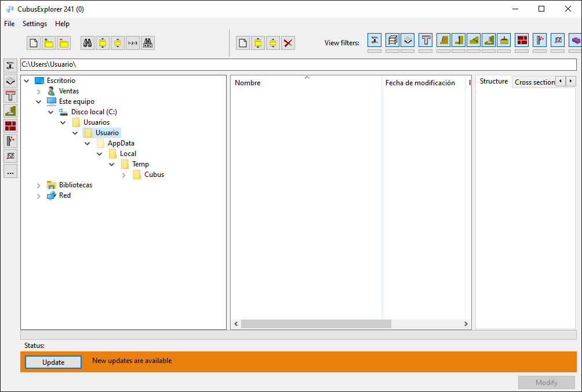Toggle the purple block view filter

(575, 40)
